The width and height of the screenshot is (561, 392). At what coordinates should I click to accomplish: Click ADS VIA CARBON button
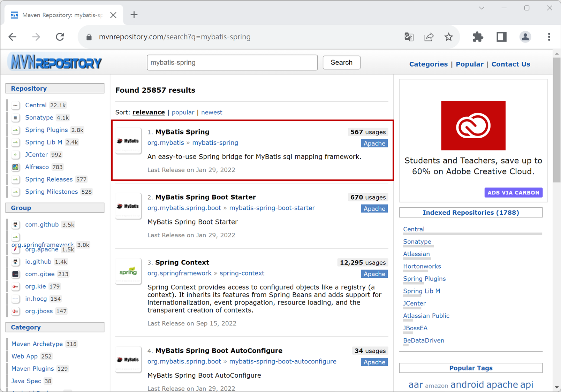coord(513,192)
